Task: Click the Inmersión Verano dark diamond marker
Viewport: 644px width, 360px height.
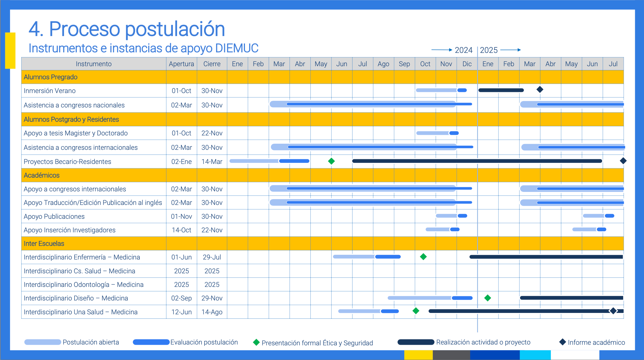Action: coord(540,89)
